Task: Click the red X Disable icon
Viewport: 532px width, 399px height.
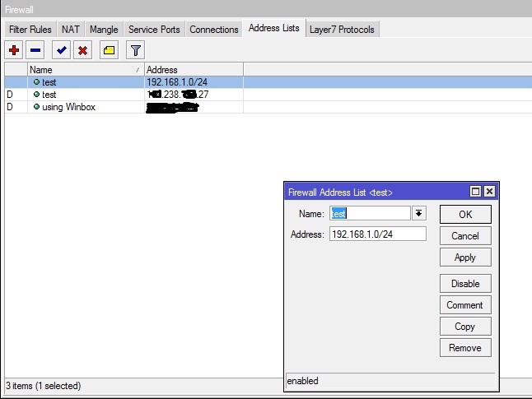Action: (x=82, y=50)
